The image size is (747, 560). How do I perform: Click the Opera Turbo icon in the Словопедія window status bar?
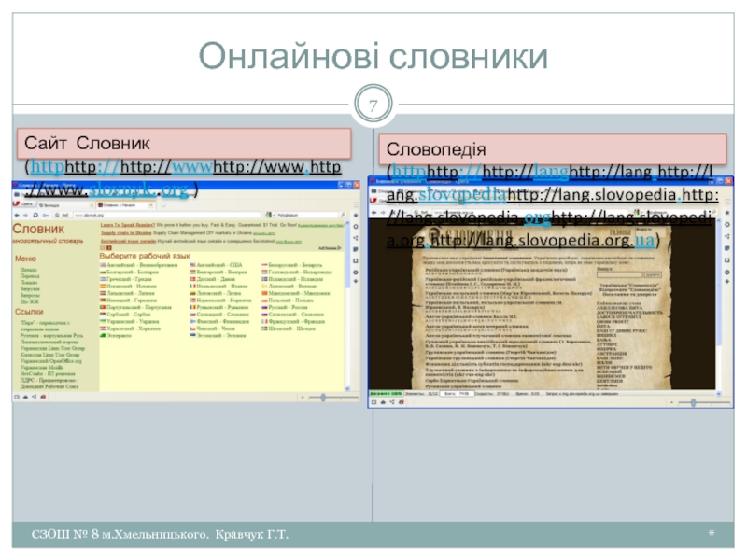pyautogui.click(x=402, y=402)
